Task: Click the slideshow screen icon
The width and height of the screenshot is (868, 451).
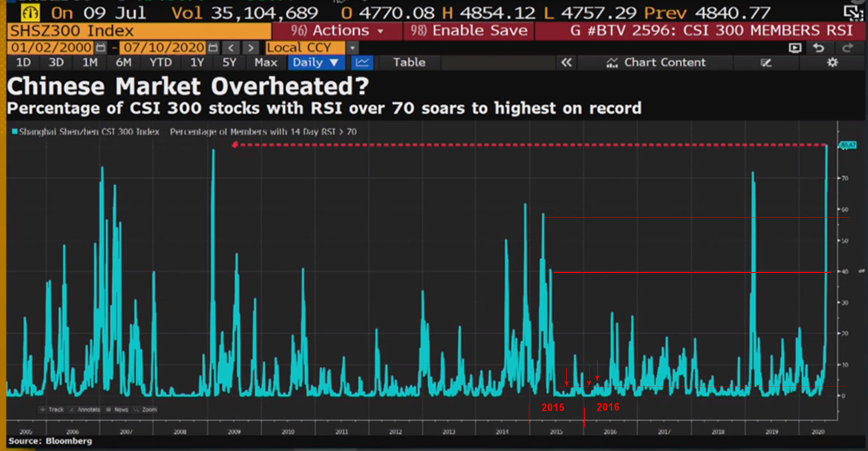Action: click(x=795, y=48)
